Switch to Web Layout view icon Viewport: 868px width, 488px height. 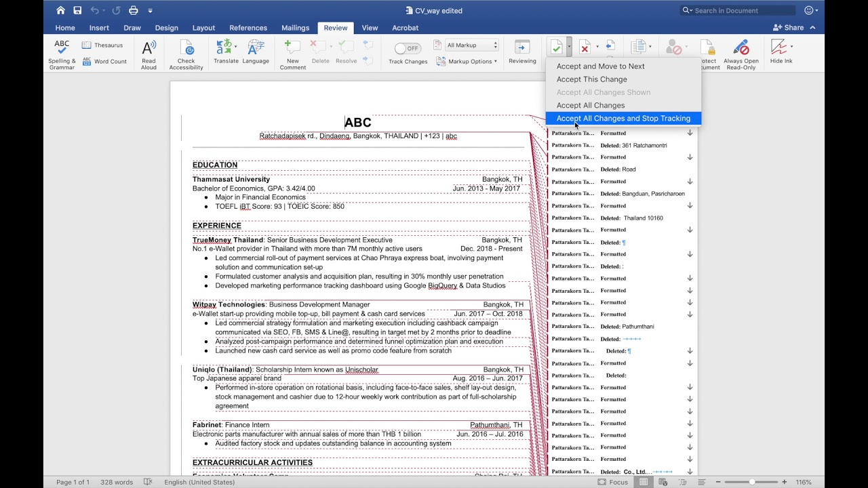[663, 482]
